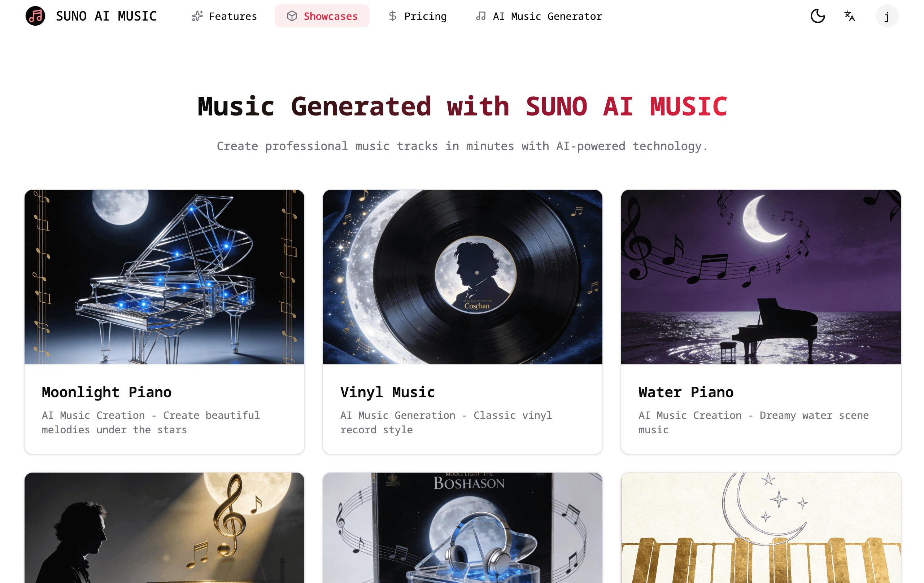Go to the Pricing page

pos(418,16)
